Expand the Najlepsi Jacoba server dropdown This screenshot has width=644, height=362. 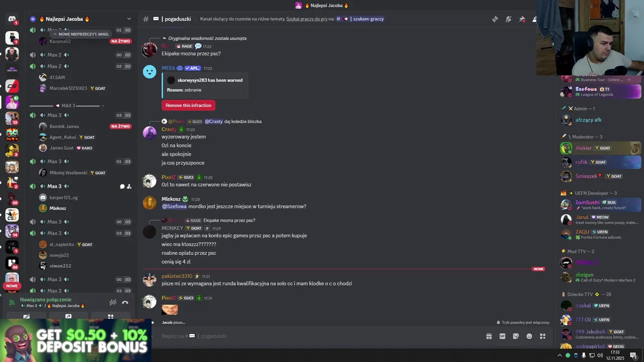coord(129,19)
